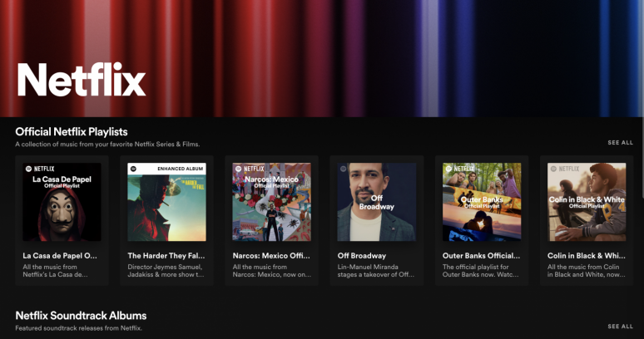
Task: Click 'The Harder They Fal...' title text
Action: (165, 256)
